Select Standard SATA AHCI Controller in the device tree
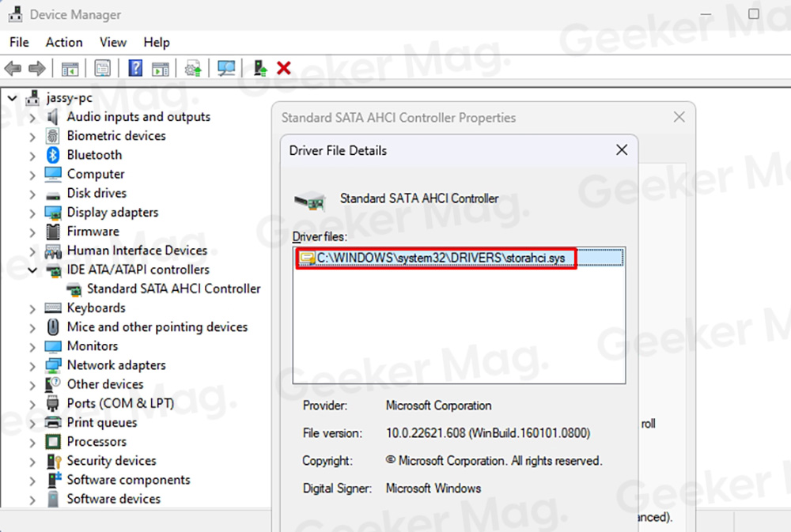The width and height of the screenshot is (791, 532). (174, 289)
